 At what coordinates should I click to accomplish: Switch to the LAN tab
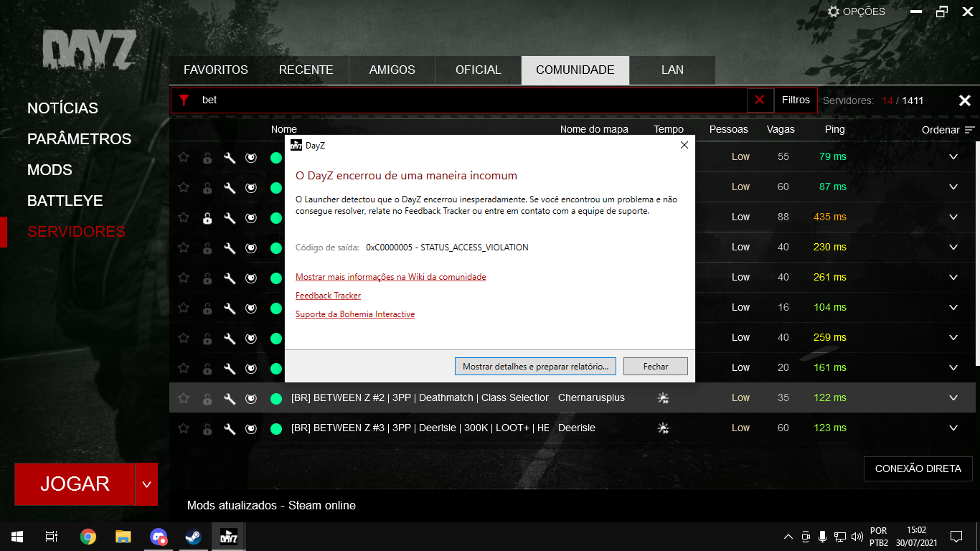tap(672, 70)
